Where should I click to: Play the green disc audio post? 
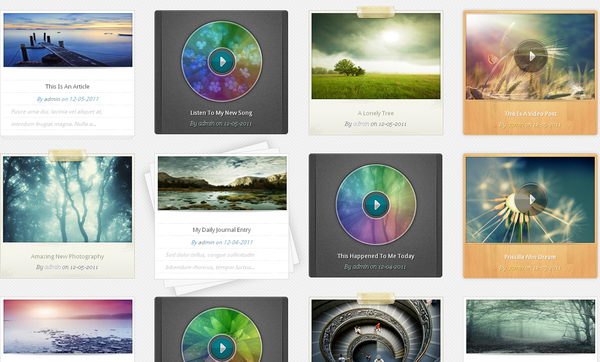(222, 347)
